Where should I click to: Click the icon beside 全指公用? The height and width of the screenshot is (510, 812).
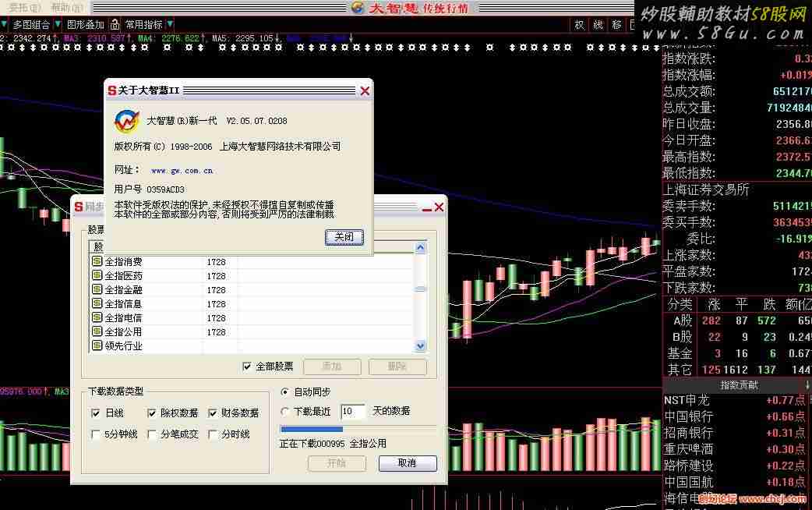pyautogui.click(x=97, y=331)
